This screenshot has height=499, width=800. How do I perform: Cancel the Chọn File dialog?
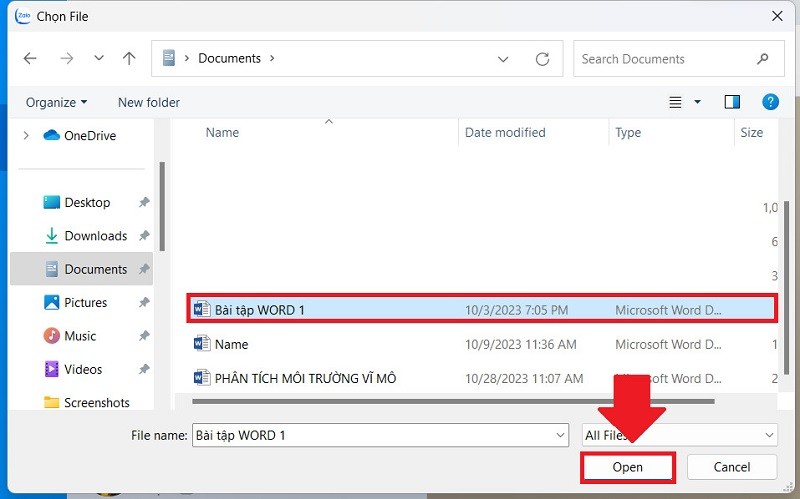(x=732, y=467)
